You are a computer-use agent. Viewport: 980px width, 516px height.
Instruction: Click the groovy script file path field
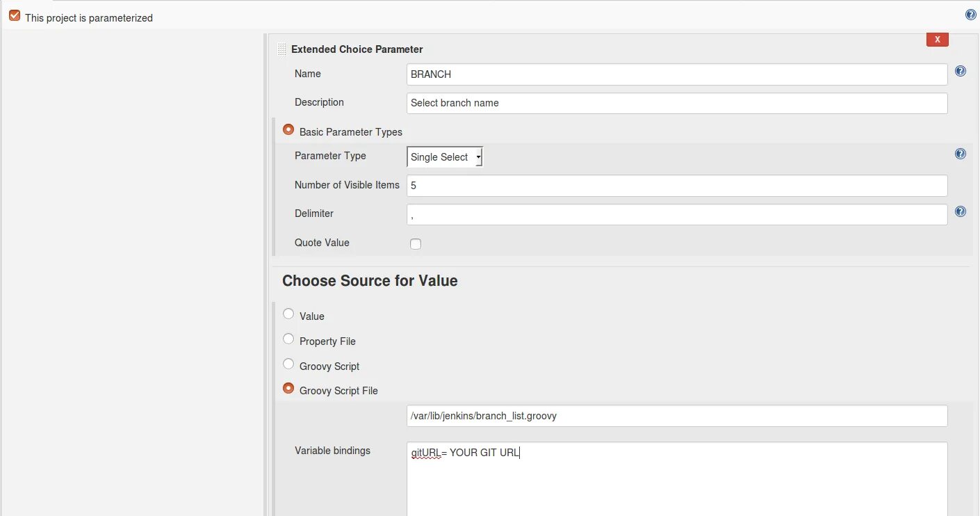[x=676, y=416]
